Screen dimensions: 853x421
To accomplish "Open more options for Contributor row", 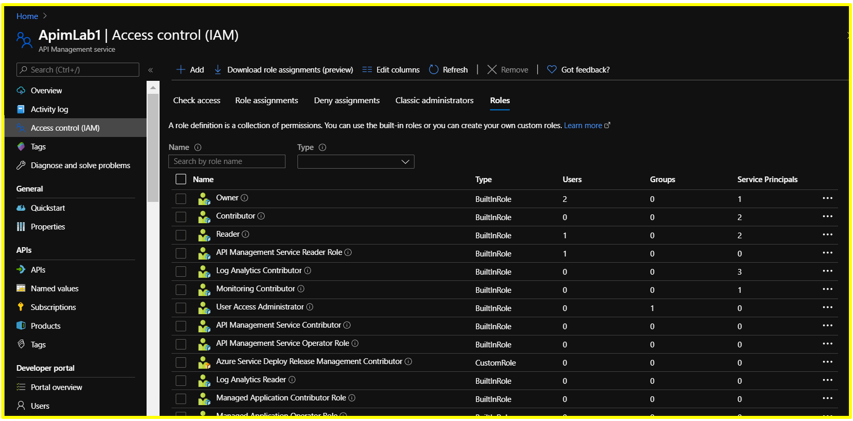I will tap(827, 216).
